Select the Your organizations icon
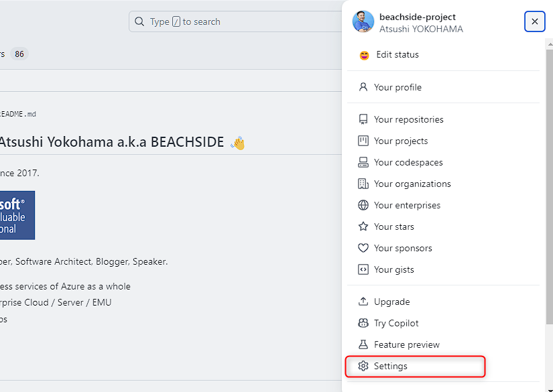Screen dimensions: 553x392 (363, 184)
